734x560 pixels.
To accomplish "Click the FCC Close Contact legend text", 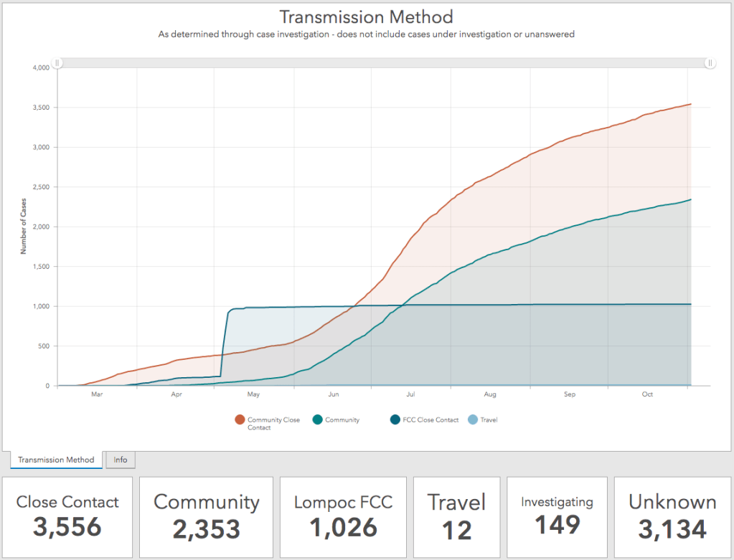I will click(x=430, y=419).
